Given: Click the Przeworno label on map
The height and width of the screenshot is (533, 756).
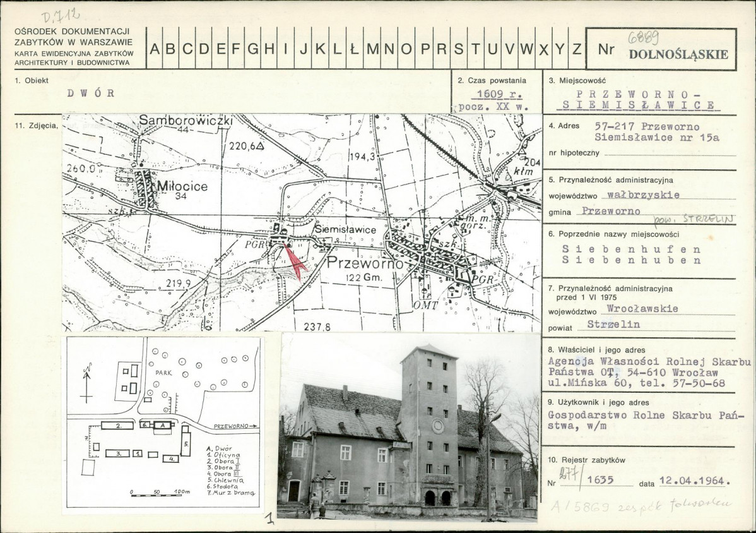Looking at the screenshot, I should pyautogui.click(x=365, y=263).
